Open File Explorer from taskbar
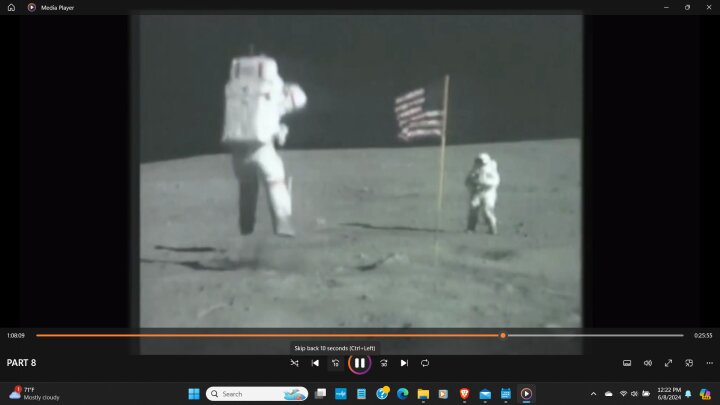 tap(423, 394)
